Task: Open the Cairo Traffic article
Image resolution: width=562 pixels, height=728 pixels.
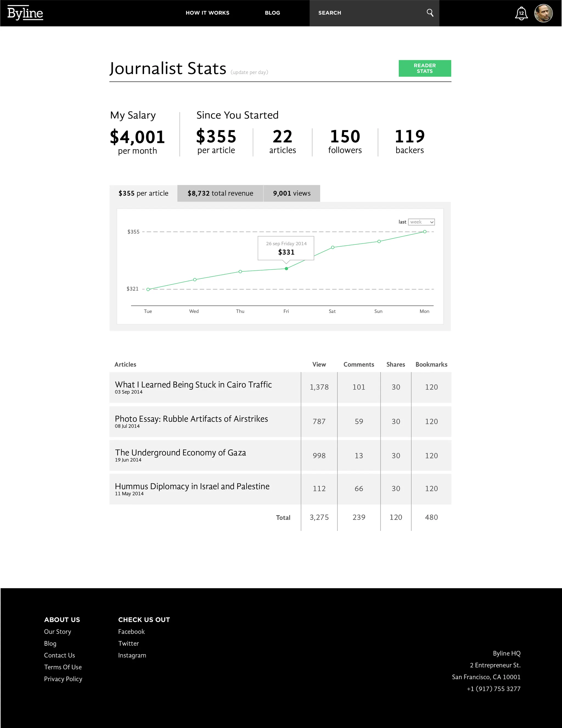Action: (193, 385)
